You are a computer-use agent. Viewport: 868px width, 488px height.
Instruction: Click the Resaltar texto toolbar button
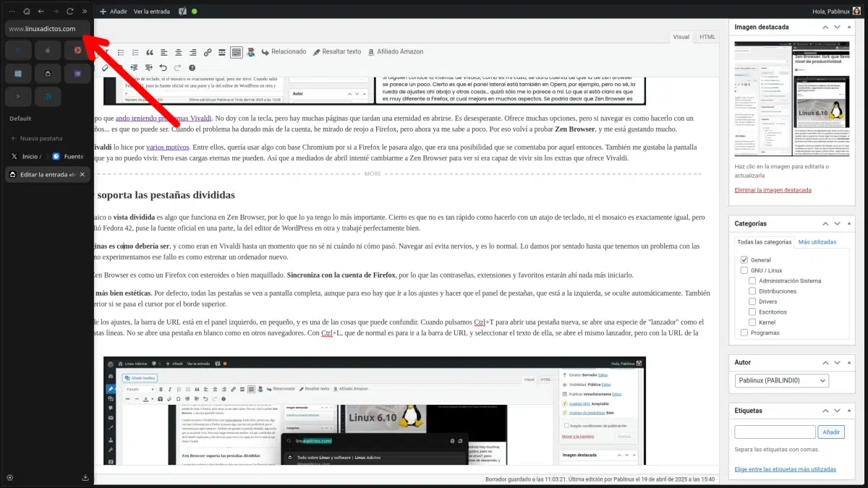[336, 52]
